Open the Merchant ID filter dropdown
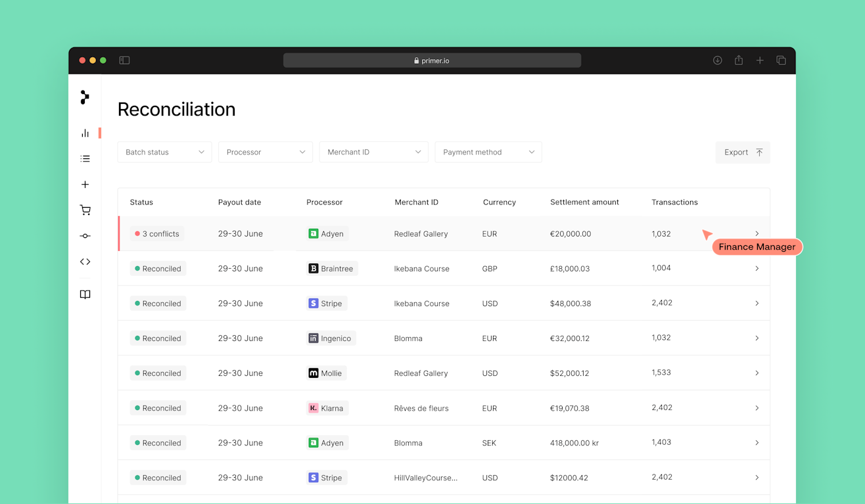Image resolution: width=865 pixels, height=504 pixels. coord(374,152)
